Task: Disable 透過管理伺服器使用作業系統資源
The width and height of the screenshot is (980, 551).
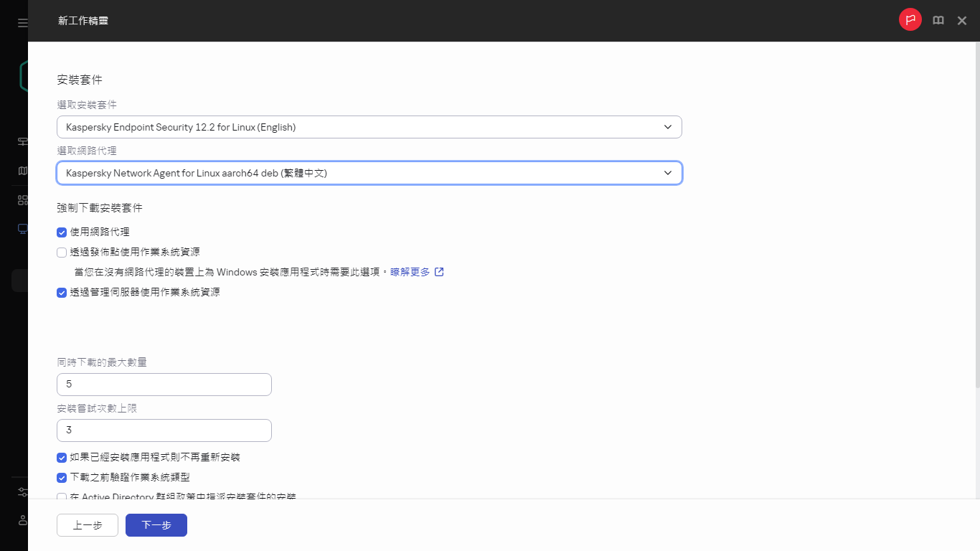Action: [x=62, y=293]
